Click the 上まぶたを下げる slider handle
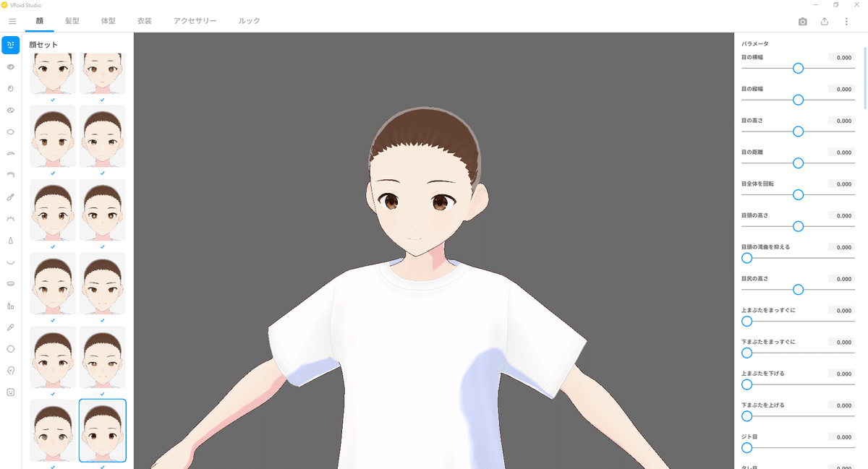This screenshot has width=868, height=469. 746,384
